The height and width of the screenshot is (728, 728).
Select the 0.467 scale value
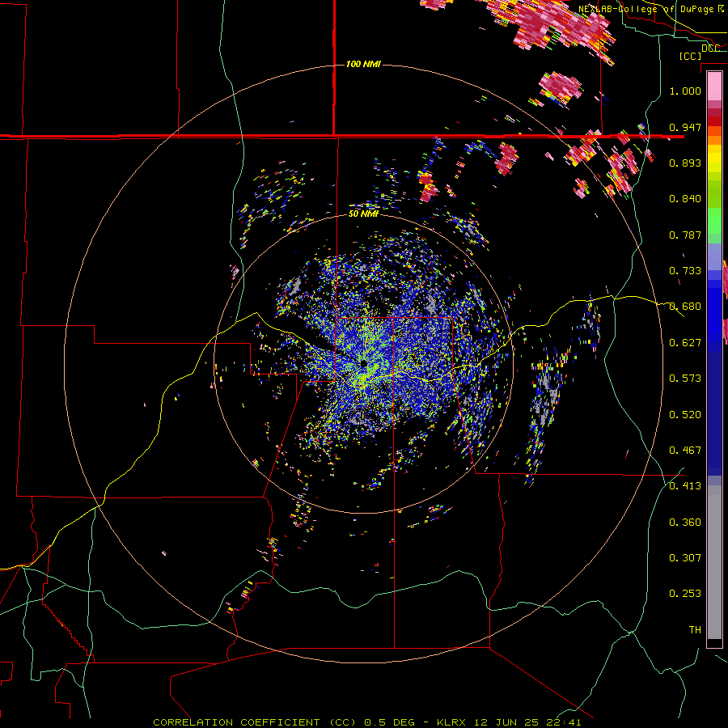click(x=685, y=451)
